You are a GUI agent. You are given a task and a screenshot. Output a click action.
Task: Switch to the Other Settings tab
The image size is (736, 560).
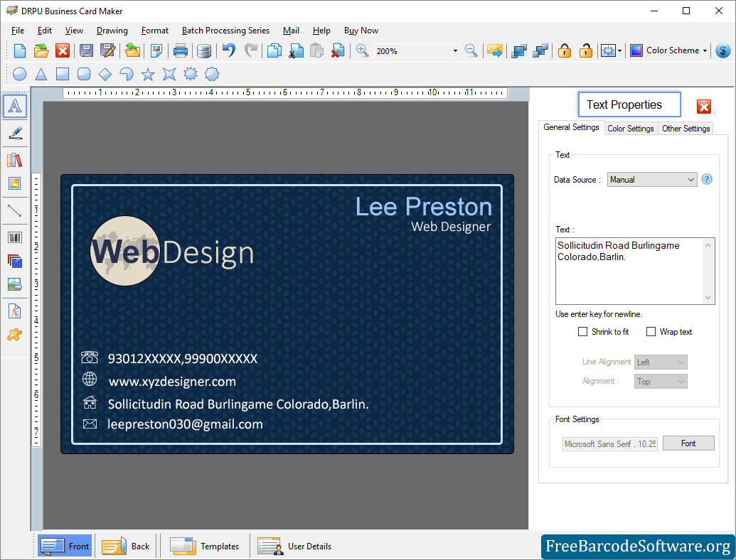pos(686,129)
